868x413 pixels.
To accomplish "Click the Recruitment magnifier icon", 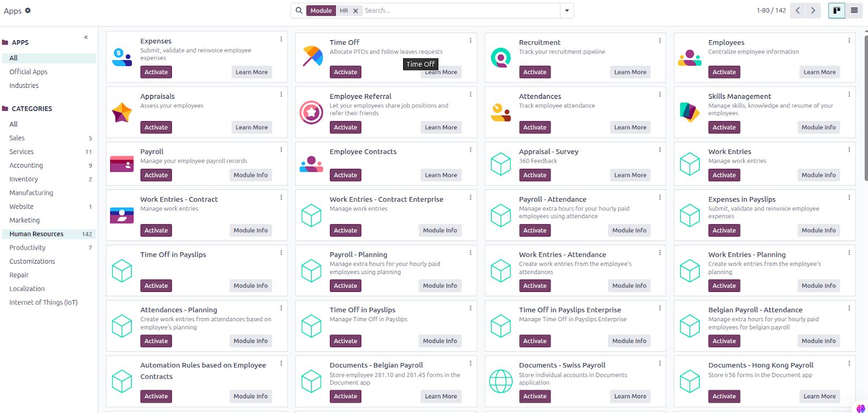I will 500,57.
